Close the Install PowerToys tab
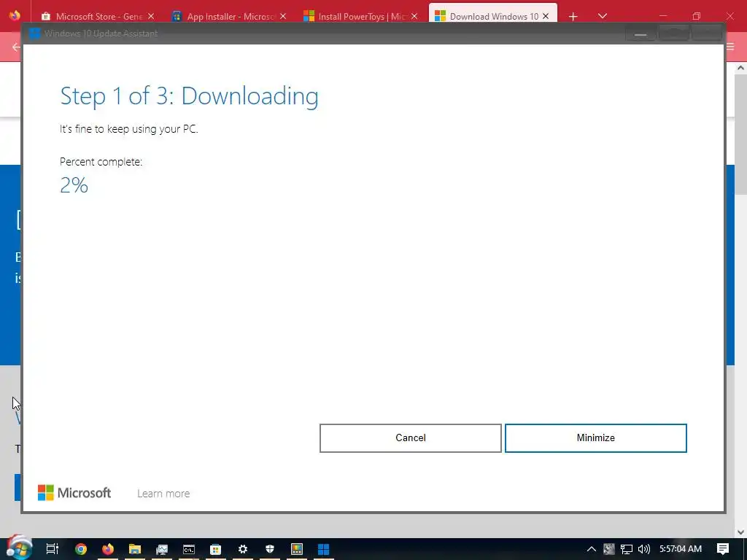The width and height of the screenshot is (747, 560). point(414,16)
